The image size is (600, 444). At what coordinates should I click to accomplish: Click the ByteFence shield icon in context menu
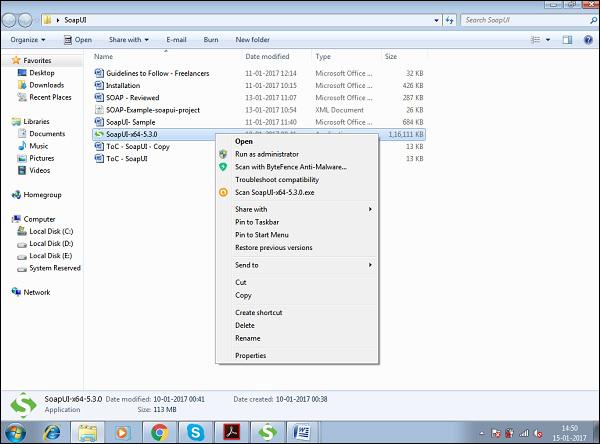click(223, 167)
